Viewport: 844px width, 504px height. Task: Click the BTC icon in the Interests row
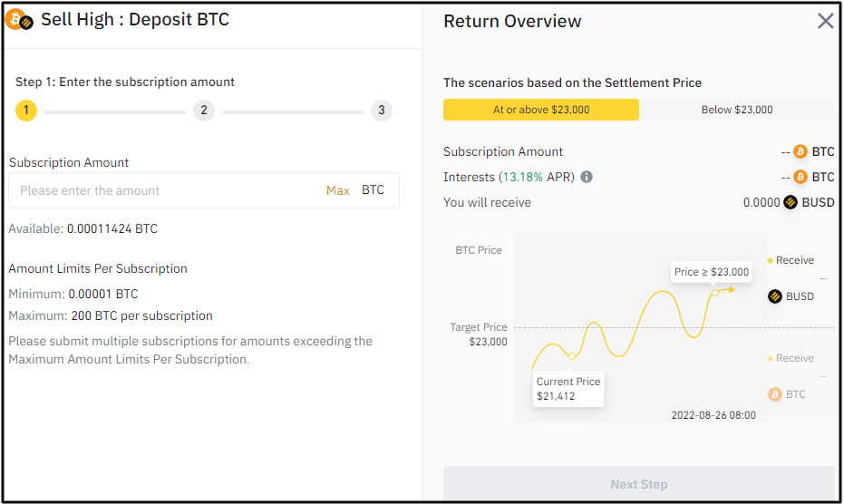coord(800,177)
